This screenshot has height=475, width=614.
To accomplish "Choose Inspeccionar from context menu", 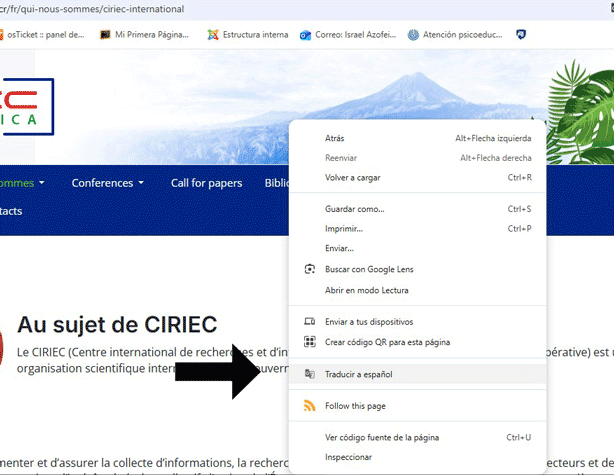I will click(x=348, y=457).
